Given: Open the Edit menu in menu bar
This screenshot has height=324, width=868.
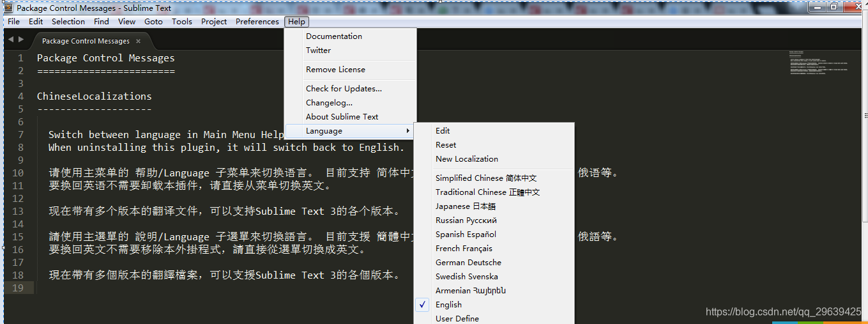Looking at the screenshot, I should coord(36,22).
